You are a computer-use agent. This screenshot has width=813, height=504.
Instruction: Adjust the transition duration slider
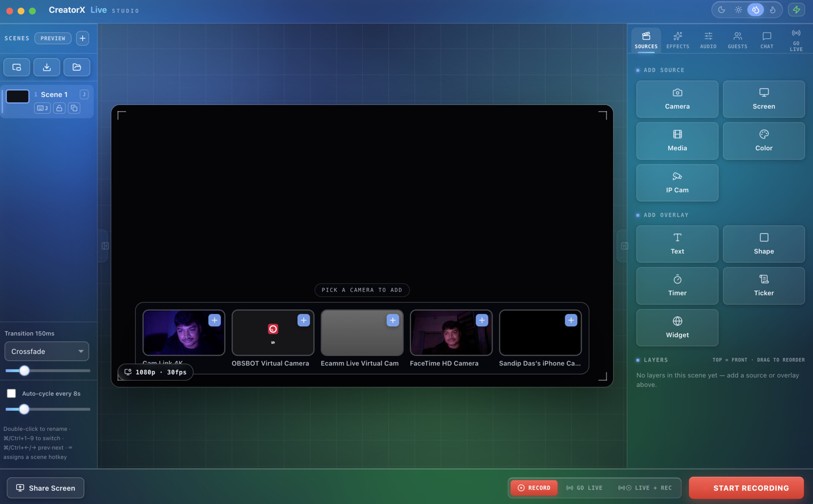pos(47,371)
